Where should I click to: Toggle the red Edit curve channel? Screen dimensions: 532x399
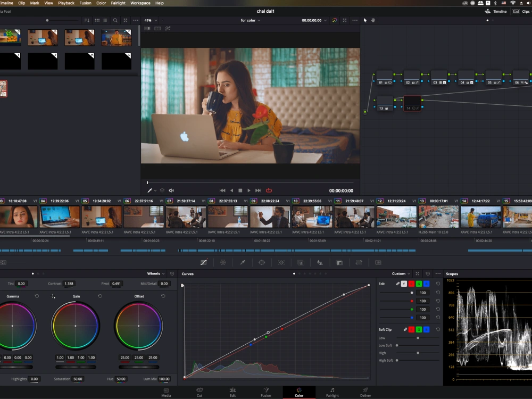tap(412, 284)
